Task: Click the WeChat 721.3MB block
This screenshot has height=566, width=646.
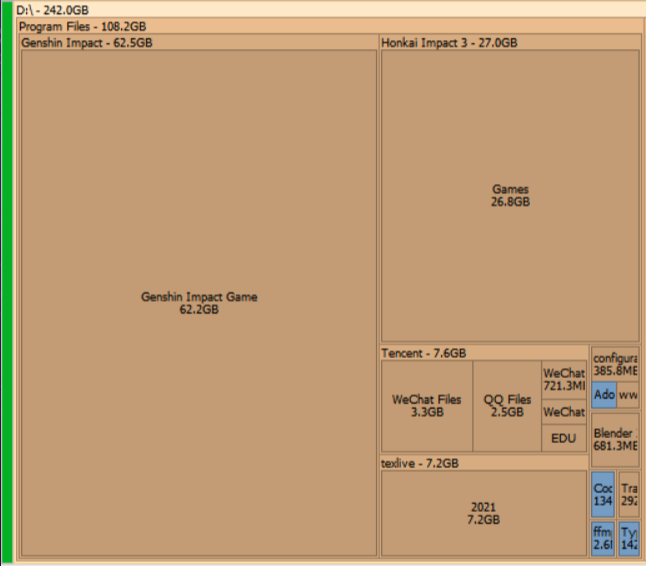Action: 563,379
